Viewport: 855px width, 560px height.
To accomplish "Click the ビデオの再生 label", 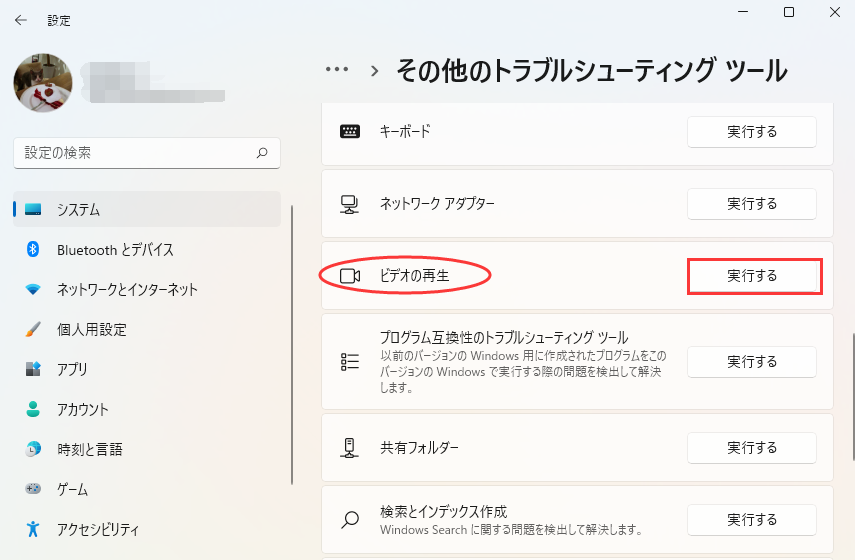I will (414, 276).
